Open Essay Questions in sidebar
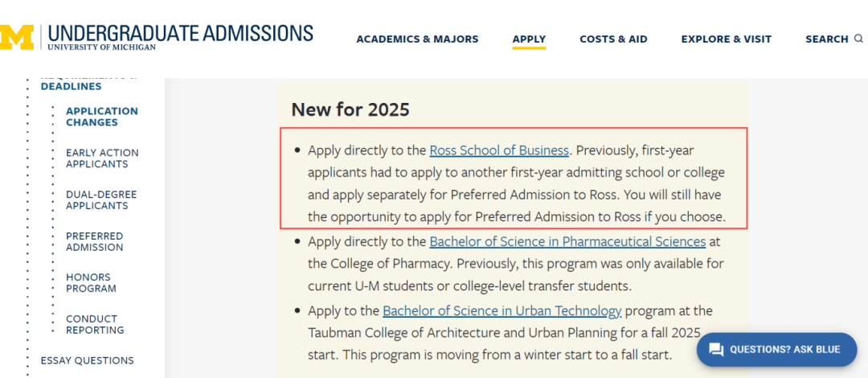The image size is (868, 378). pos(88,361)
